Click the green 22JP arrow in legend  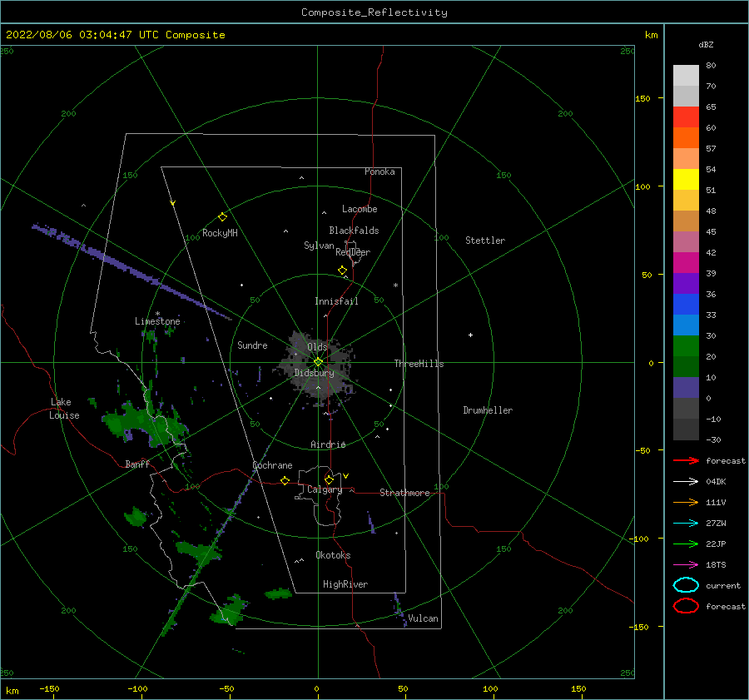(x=686, y=544)
